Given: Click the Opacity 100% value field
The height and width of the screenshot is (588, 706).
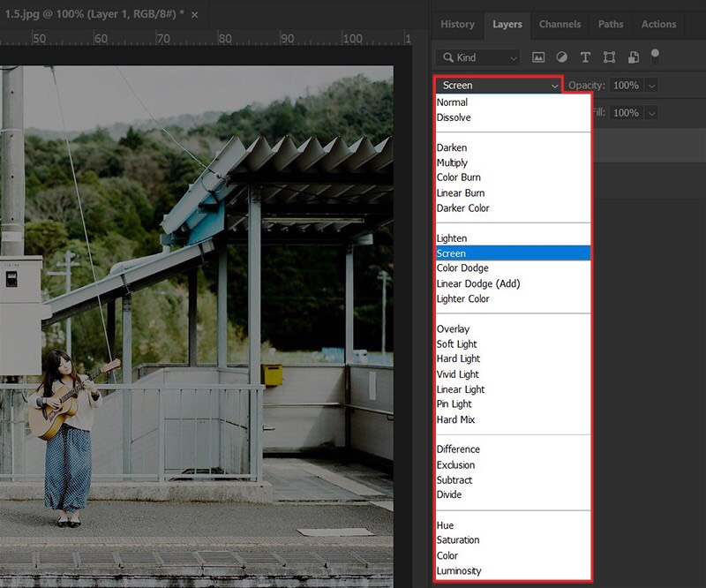Looking at the screenshot, I should pyautogui.click(x=626, y=86).
